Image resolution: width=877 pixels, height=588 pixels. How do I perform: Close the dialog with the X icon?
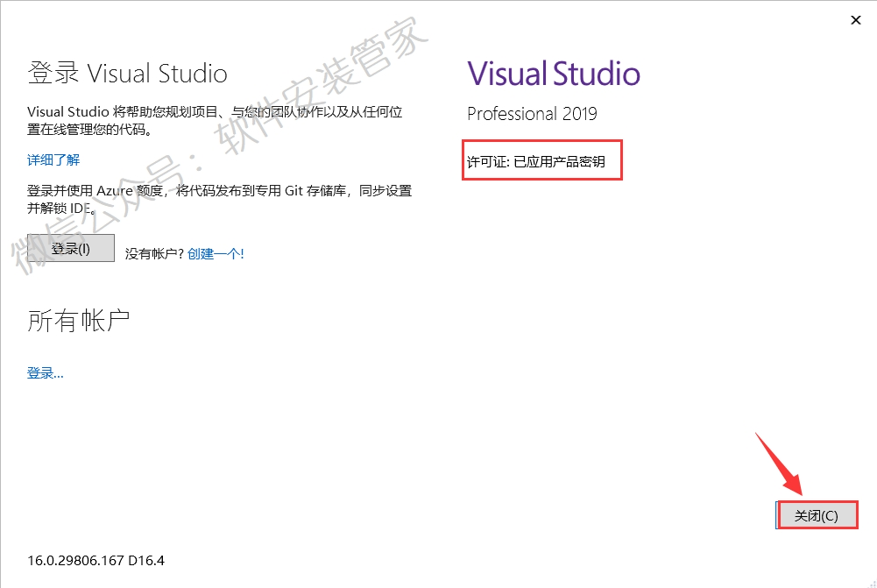tap(856, 20)
